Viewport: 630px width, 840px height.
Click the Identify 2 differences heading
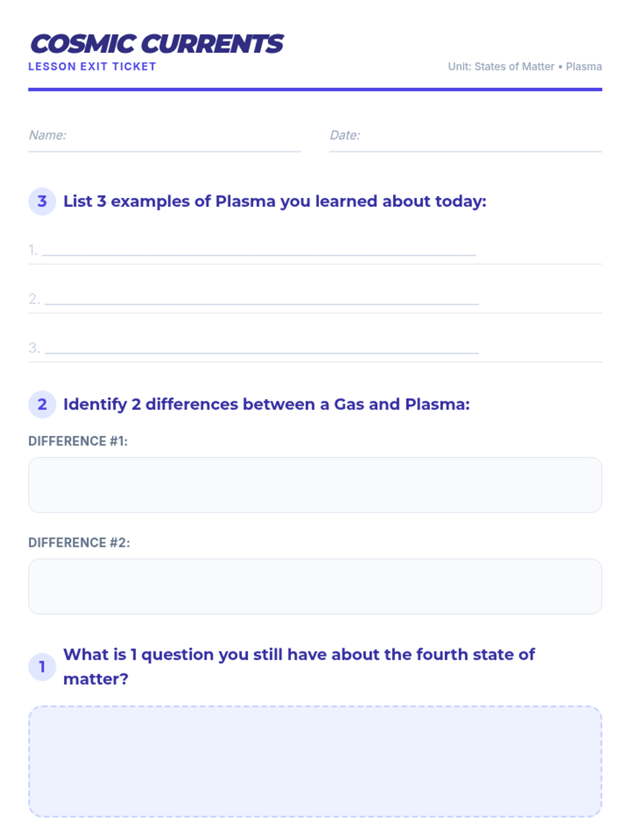[x=266, y=404]
